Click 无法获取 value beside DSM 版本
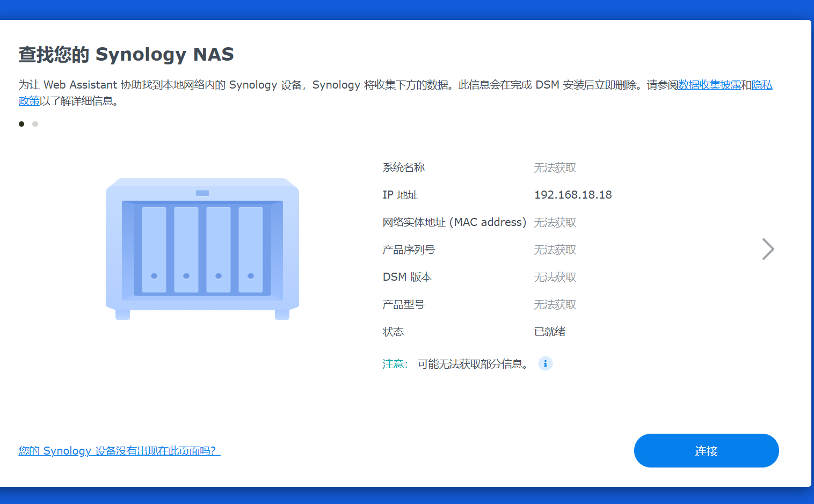This screenshot has width=814, height=504. 555,277
